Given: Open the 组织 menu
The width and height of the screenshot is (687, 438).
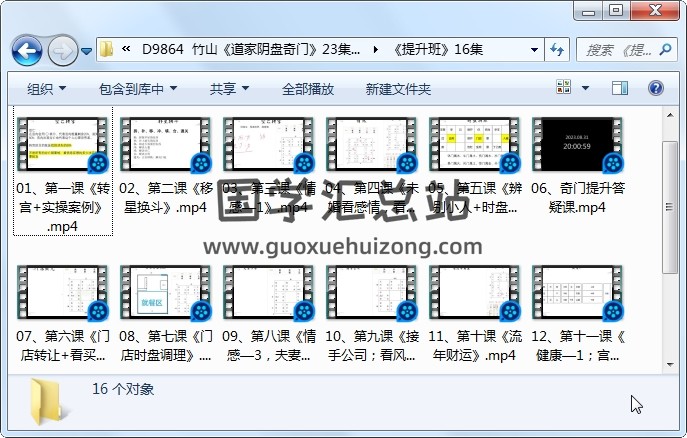Looking at the screenshot, I should [x=46, y=89].
